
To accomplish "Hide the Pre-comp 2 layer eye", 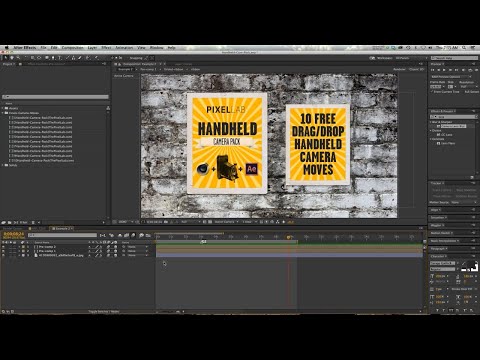I will pyautogui.click(x=3, y=247).
